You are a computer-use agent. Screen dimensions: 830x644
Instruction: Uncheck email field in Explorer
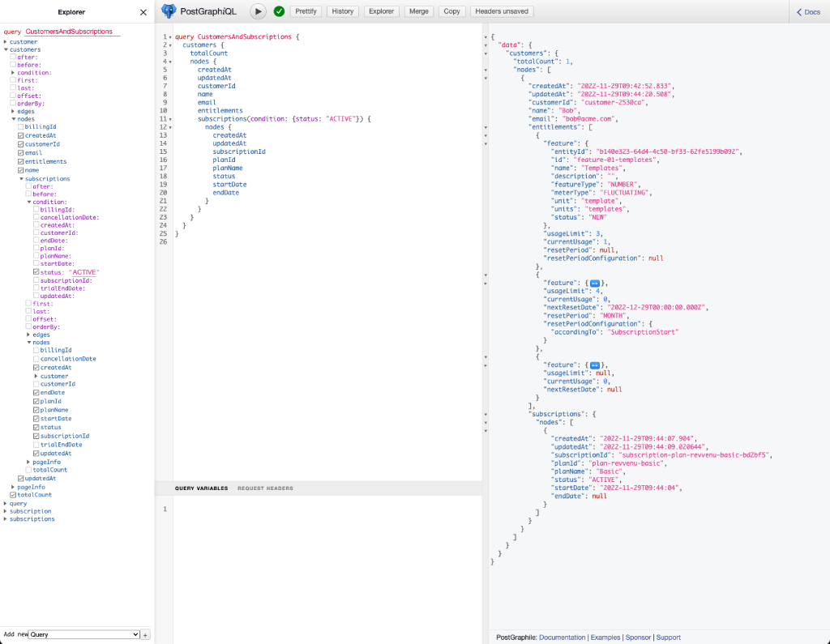pyautogui.click(x=20, y=153)
